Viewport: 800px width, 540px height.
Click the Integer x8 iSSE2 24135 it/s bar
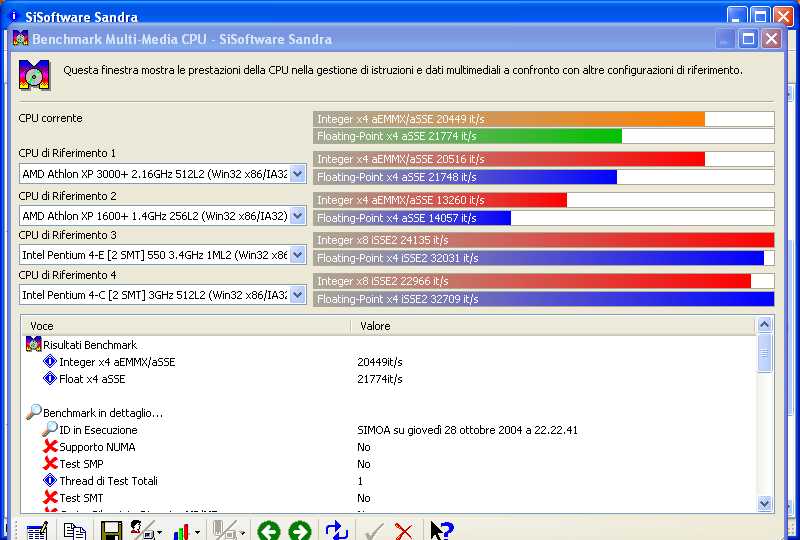point(543,240)
